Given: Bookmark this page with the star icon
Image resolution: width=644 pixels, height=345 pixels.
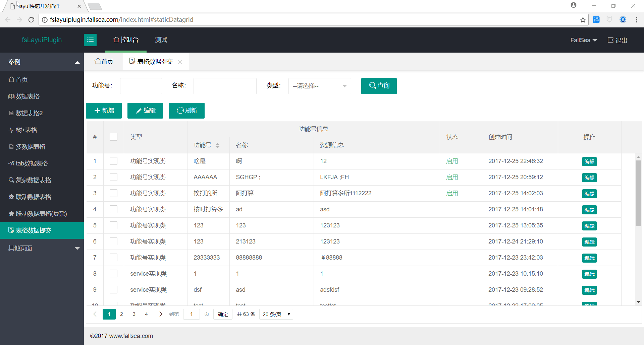Looking at the screenshot, I should pyautogui.click(x=583, y=20).
